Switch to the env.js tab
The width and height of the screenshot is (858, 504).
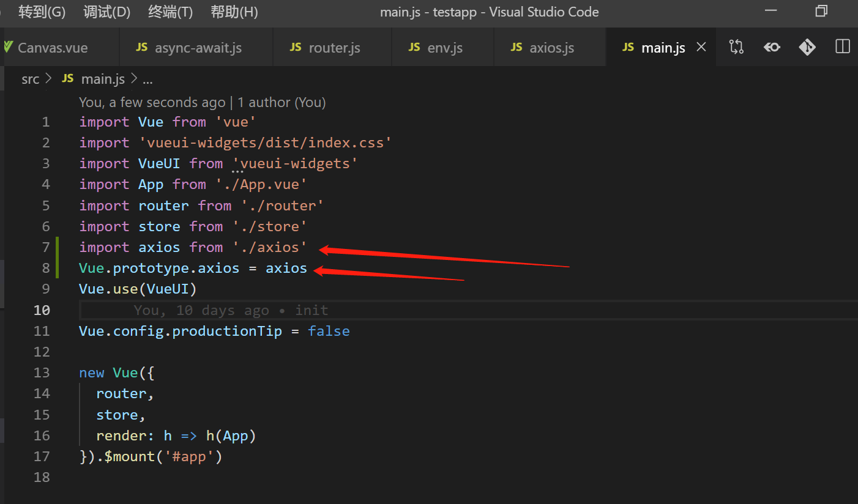click(443, 48)
